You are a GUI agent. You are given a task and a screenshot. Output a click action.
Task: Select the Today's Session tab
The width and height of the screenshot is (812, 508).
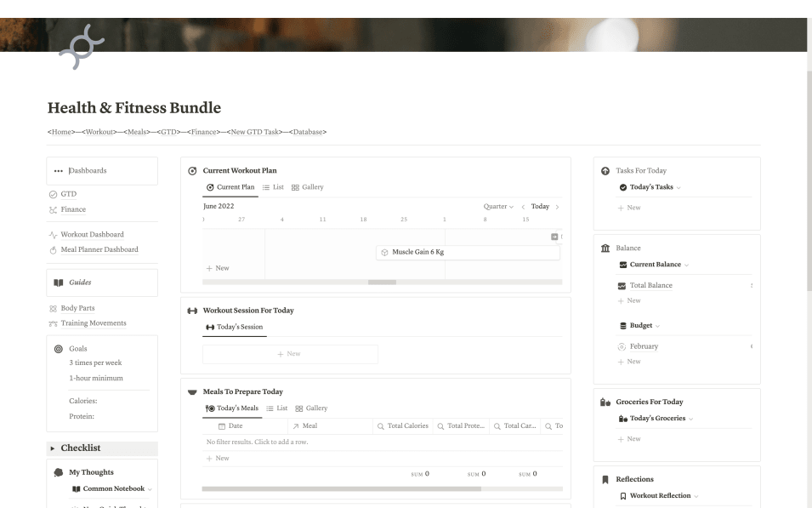[x=235, y=327]
